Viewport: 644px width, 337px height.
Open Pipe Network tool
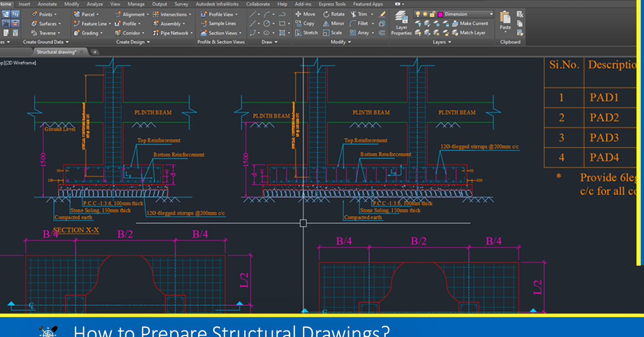(x=173, y=33)
